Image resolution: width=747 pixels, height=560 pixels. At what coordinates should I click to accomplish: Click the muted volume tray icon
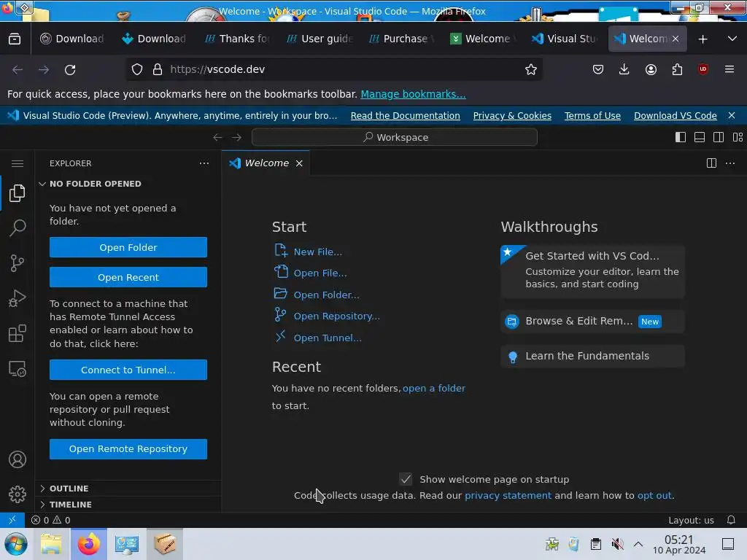point(617,544)
